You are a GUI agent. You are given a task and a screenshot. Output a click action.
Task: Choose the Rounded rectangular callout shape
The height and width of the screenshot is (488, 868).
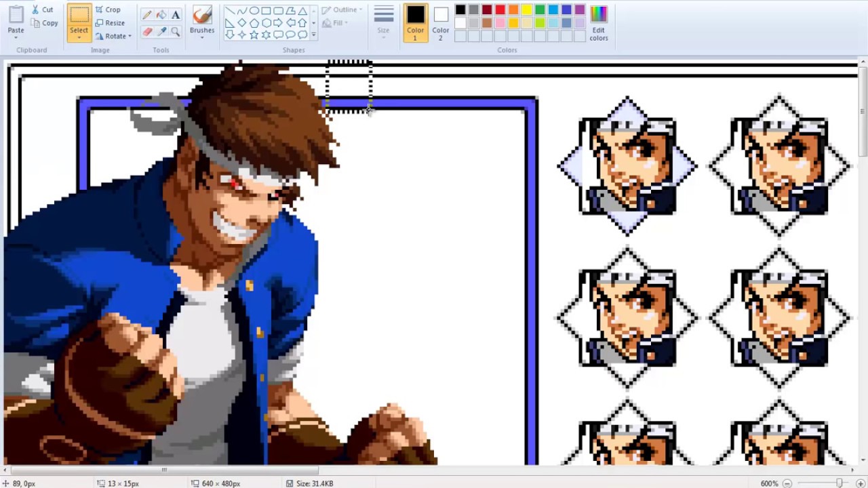(x=279, y=35)
